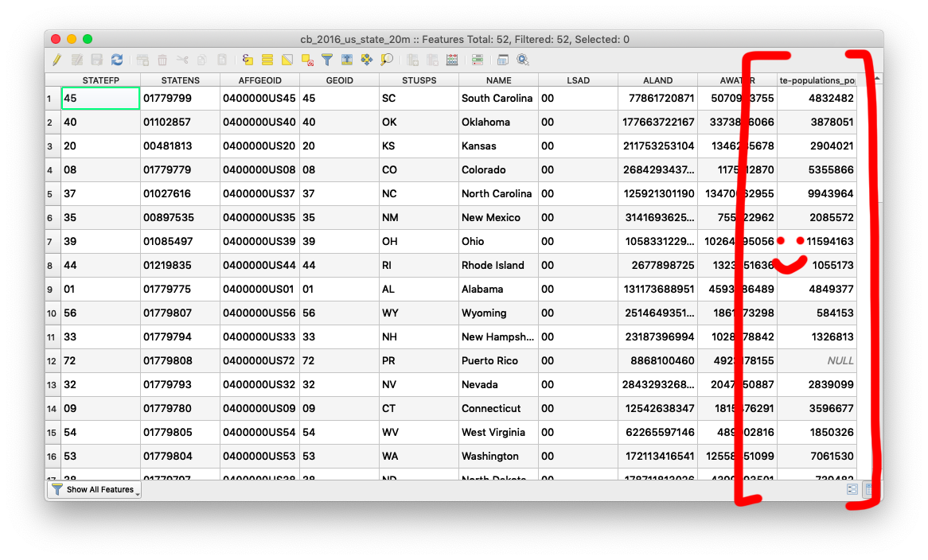Sort by the GEOID column header
Screen dimensions: 928x560
pos(339,80)
